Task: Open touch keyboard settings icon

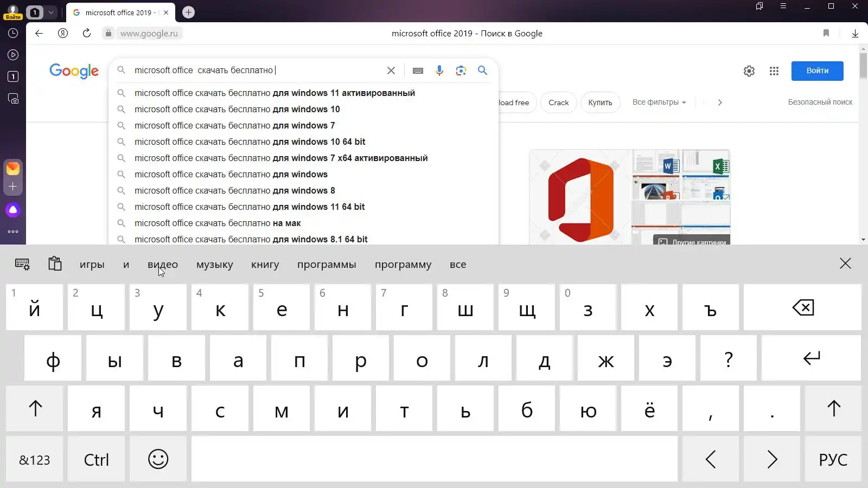Action: coord(22,264)
